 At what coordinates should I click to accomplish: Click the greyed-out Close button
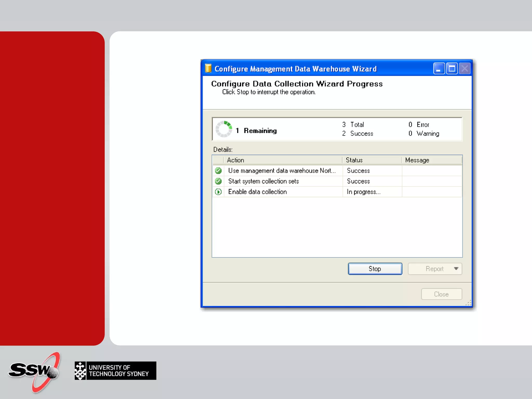441,294
